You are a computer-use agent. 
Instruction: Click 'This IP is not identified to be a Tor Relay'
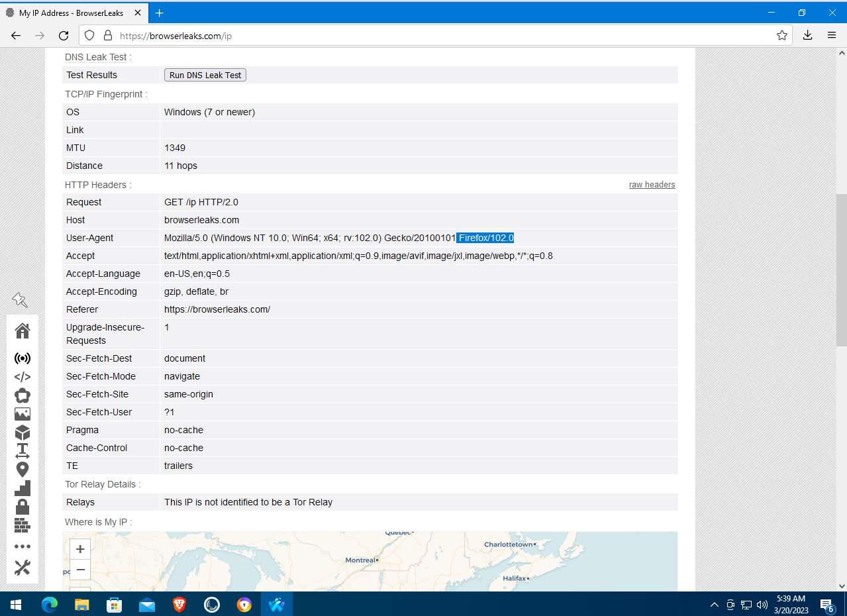click(248, 502)
